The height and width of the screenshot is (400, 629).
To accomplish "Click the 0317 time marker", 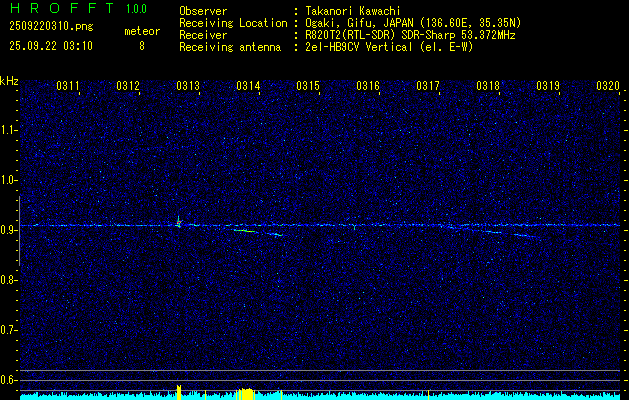I will point(428,85).
